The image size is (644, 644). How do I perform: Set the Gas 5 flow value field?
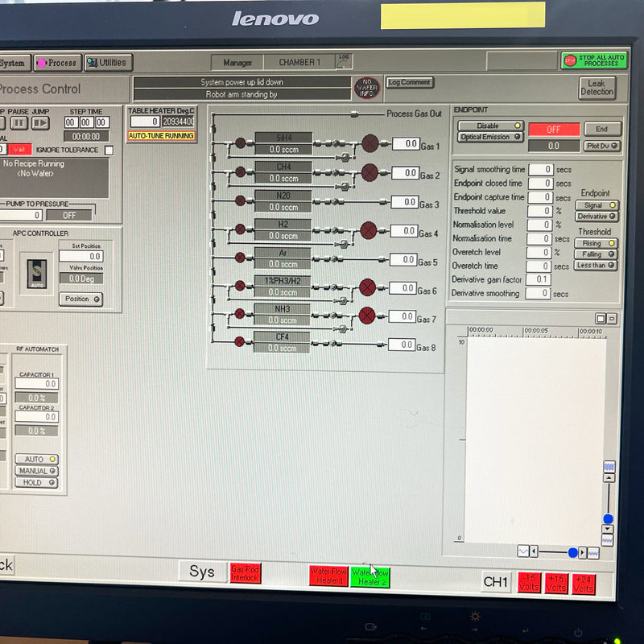tap(403, 259)
